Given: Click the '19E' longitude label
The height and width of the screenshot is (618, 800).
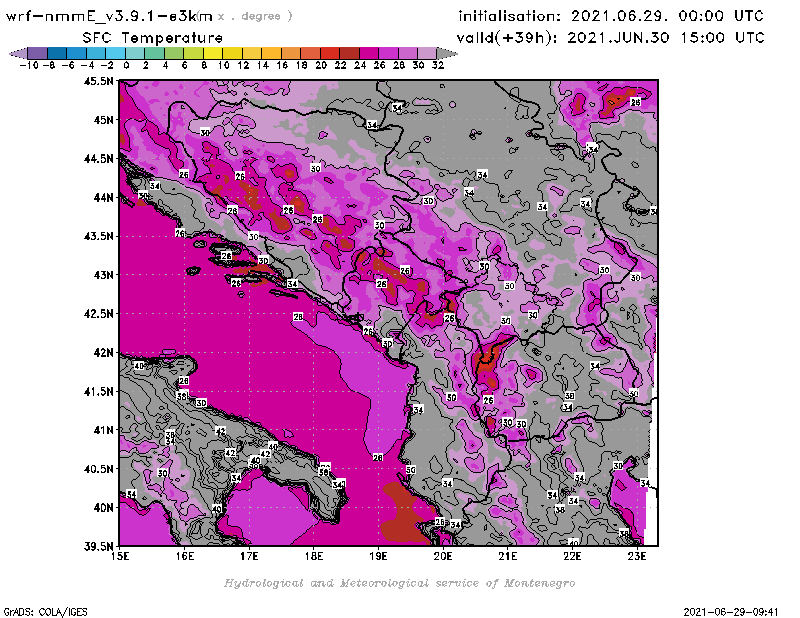Looking at the screenshot, I should [x=378, y=556].
